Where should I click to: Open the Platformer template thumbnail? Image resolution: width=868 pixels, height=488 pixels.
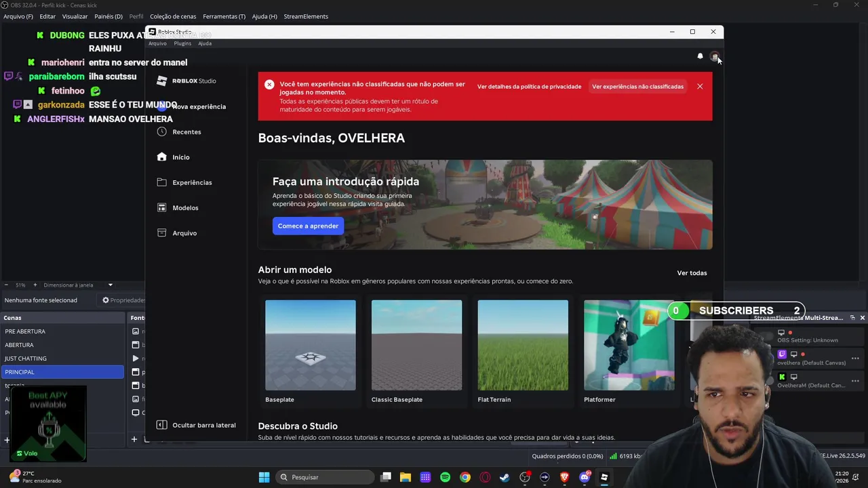629,345
